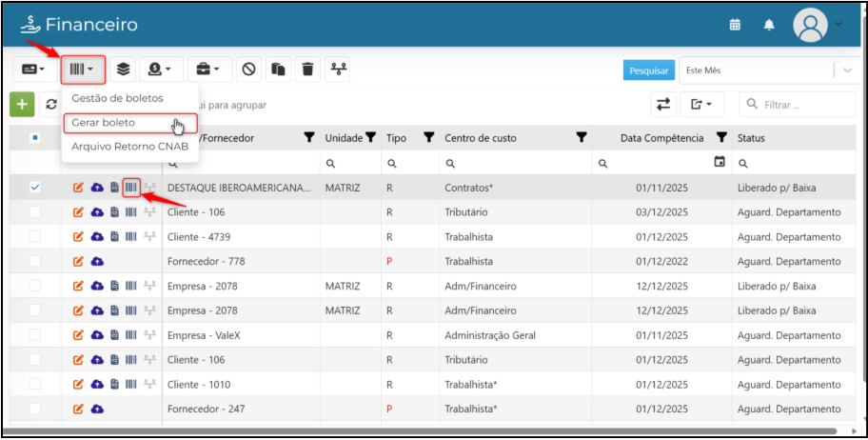The image size is (868, 440).
Task: Open the money coin dropdown button
Action: pyautogui.click(x=161, y=70)
